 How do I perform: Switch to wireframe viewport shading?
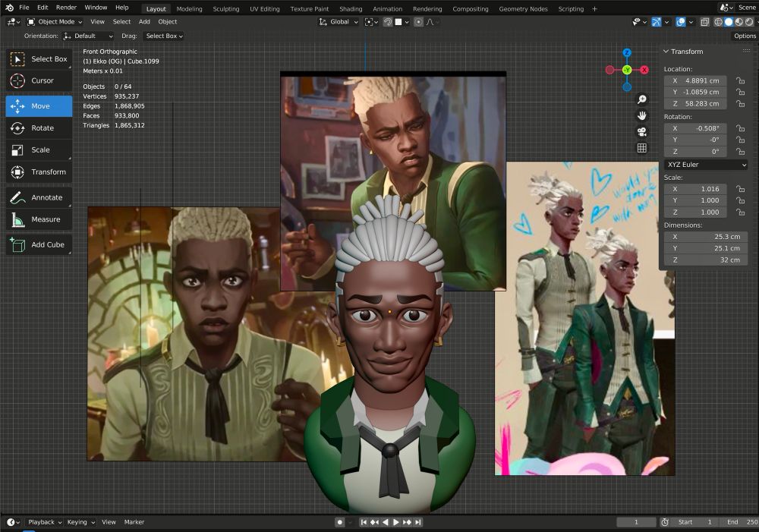718,22
